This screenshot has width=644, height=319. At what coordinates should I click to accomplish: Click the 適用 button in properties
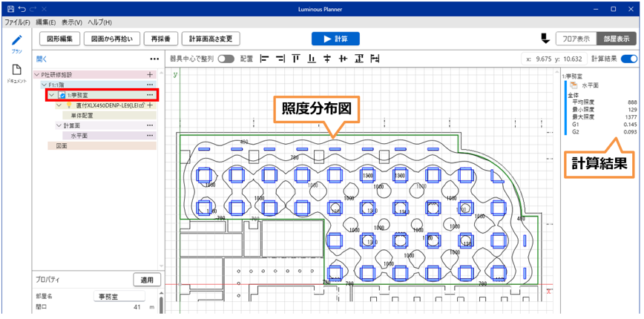(x=146, y=280)
